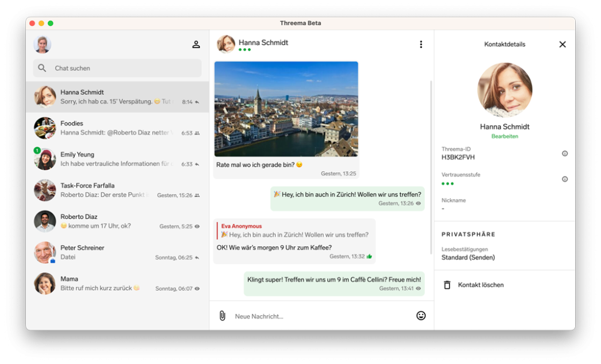Click Hanna Schmidt's large profile picture in details
The width and height of the screenshot is (601, 364).
505,90
